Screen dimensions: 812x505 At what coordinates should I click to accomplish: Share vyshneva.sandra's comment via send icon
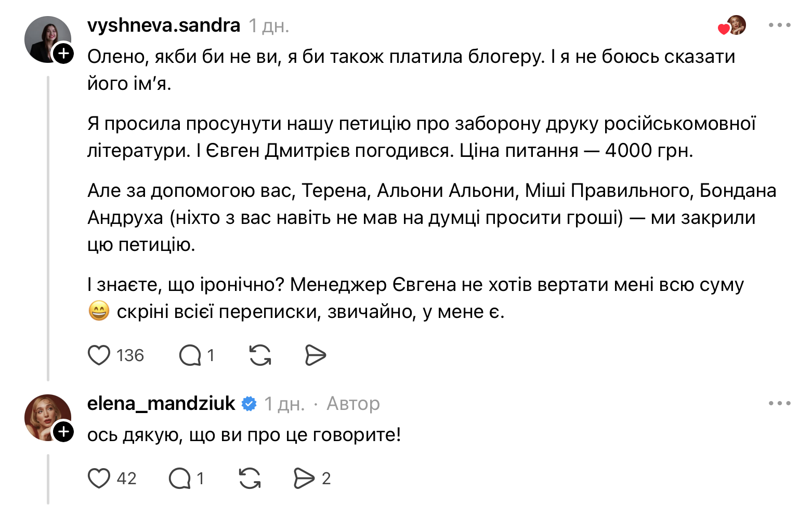point(315,355)
